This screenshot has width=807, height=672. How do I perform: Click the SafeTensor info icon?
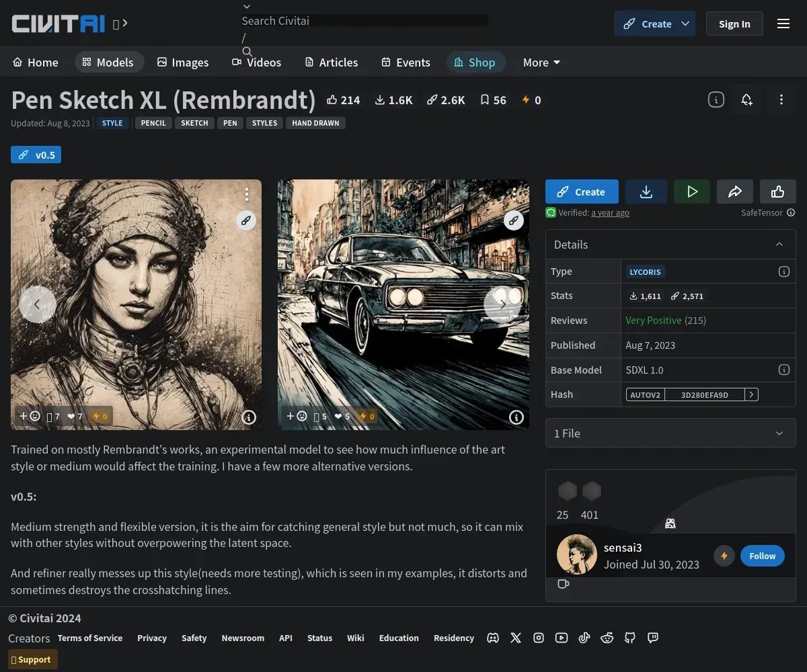click(x=791, y=212)
